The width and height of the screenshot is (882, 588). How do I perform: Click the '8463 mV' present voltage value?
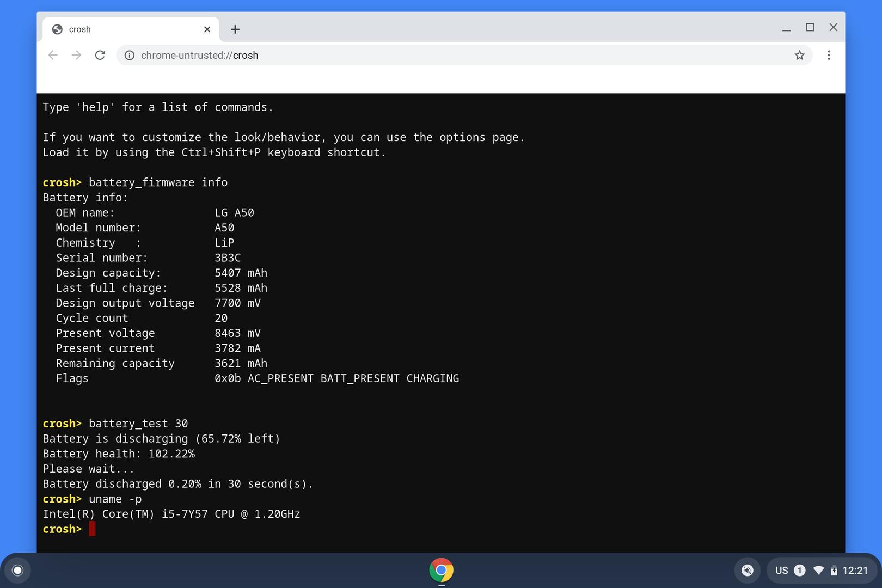point(237,333)
